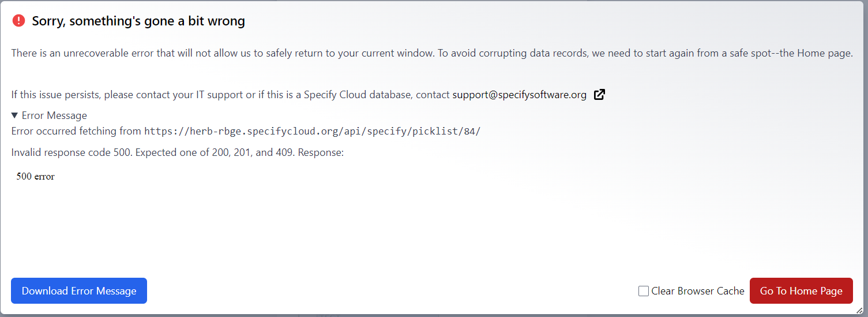868x317 pixels.
Task: Collapse the Error Message disclosure triangle
Action: click(x=15, y=115)
